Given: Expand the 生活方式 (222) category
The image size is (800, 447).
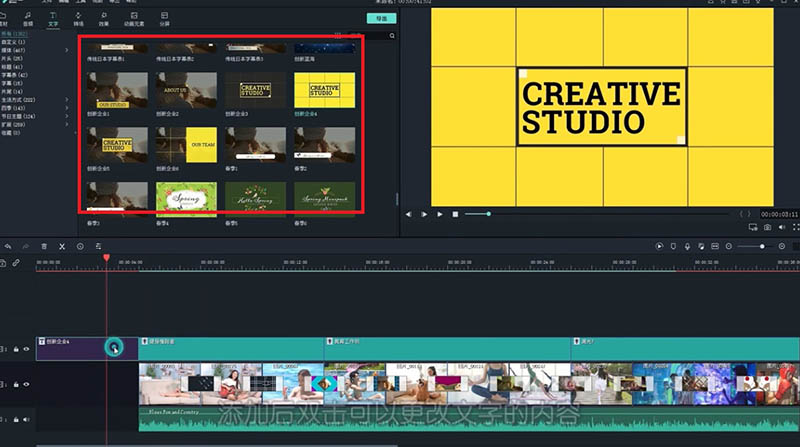Looking at the screenshot, I should [x=67, y=101].
